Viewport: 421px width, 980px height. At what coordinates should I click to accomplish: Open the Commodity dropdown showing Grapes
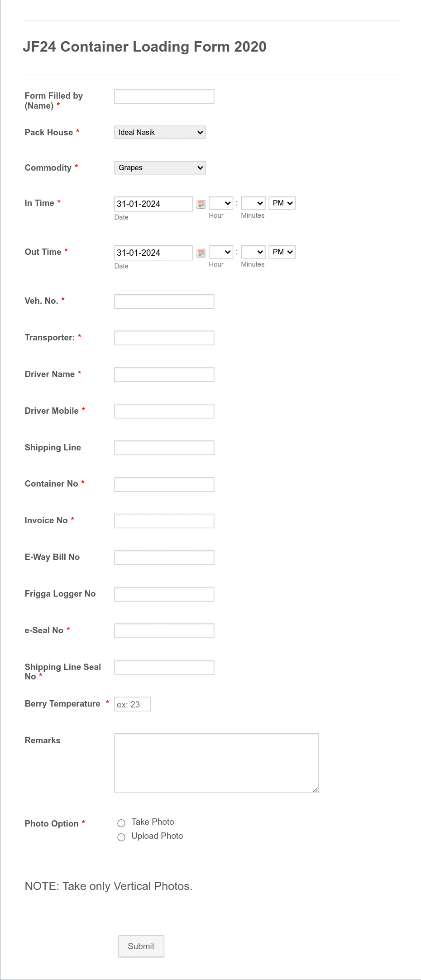pos(160,167)
